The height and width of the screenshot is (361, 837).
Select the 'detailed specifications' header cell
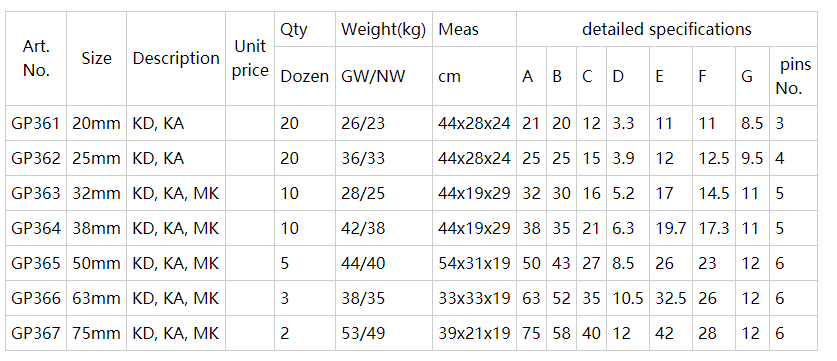point(667,29)
